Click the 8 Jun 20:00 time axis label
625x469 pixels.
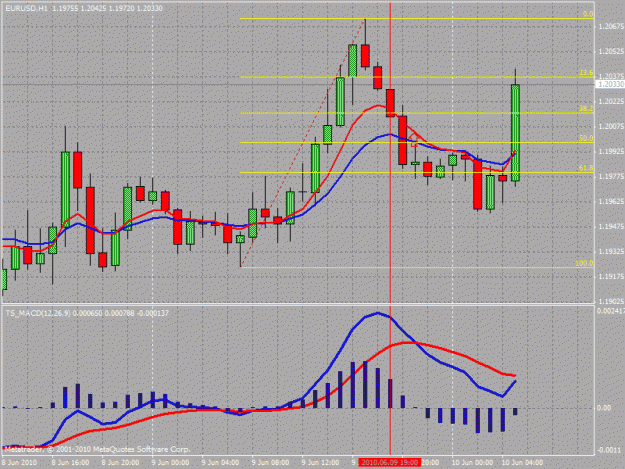click(120, 463)
